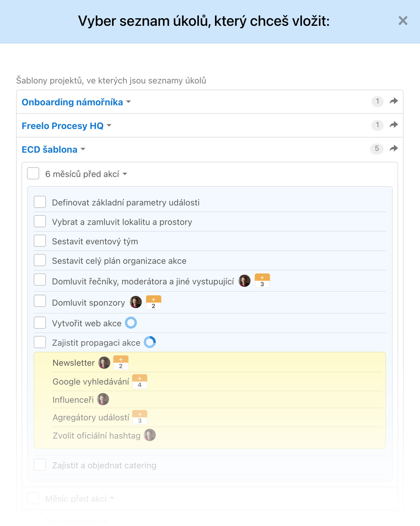Expand the Onboarding námořníka template
Image resolution: width=420 pixels, height=526 pixels.
(x=76, y=102)
